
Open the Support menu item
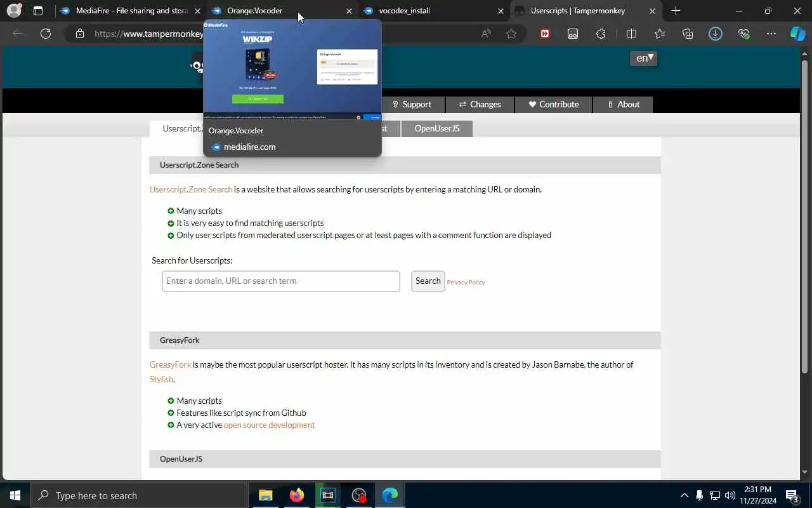pyautogui.click(x=412, y=105)
